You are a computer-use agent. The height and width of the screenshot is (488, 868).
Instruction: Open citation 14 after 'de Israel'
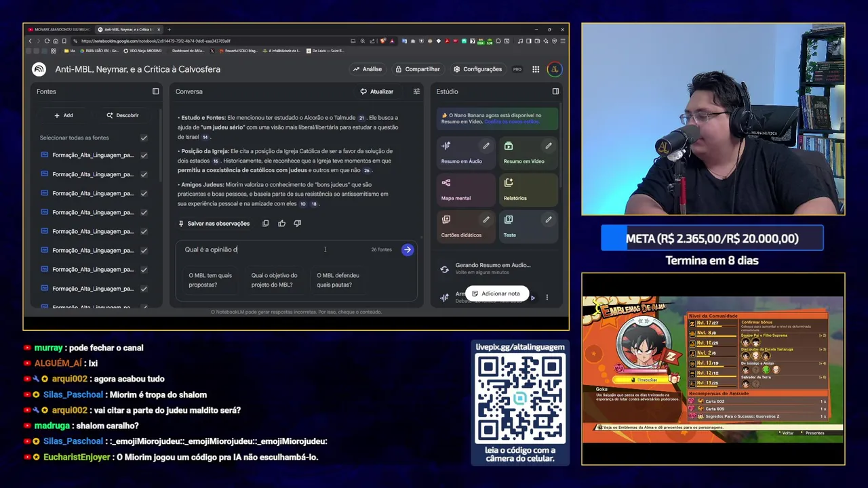pos(205,137)
